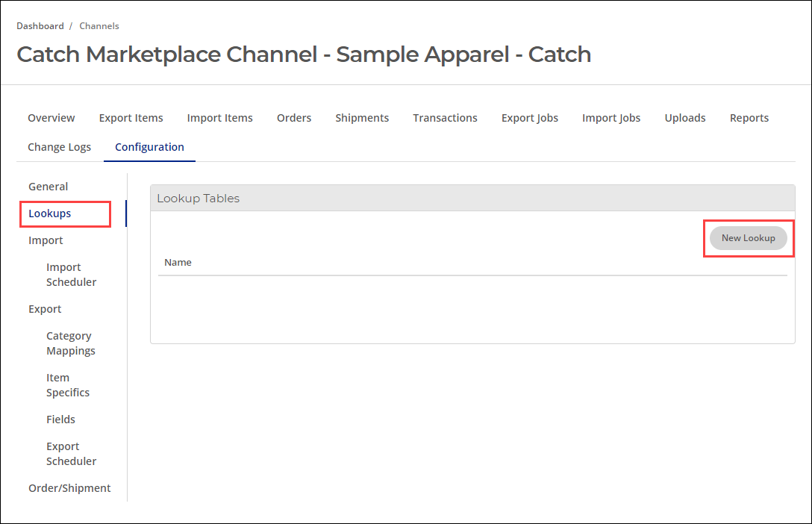Switch to the Uploads tab
This screenshot has width=812, height=524.
(x=685, y=118)
